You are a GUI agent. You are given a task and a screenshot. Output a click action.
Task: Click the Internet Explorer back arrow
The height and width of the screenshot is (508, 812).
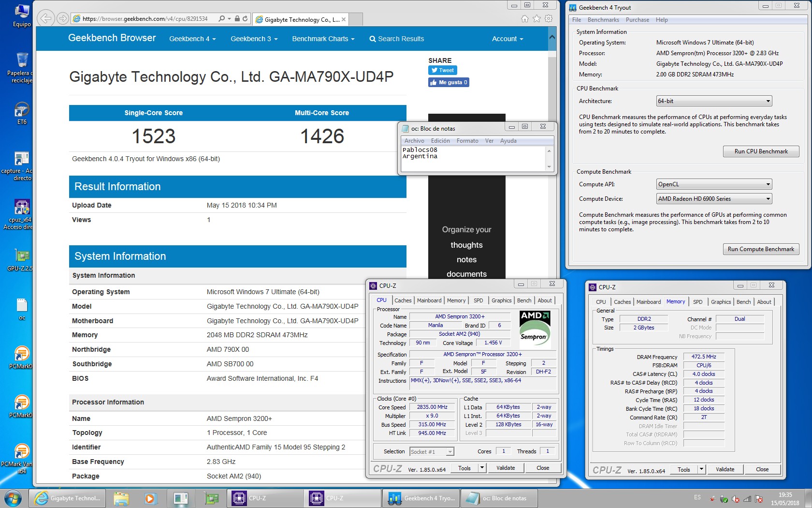(x=45, y=18)
